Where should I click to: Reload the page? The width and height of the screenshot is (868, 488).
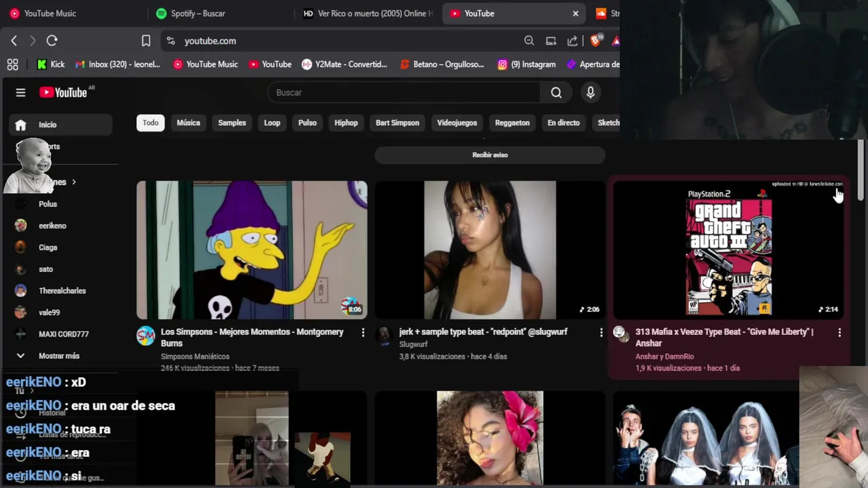[x=52, y=41]
